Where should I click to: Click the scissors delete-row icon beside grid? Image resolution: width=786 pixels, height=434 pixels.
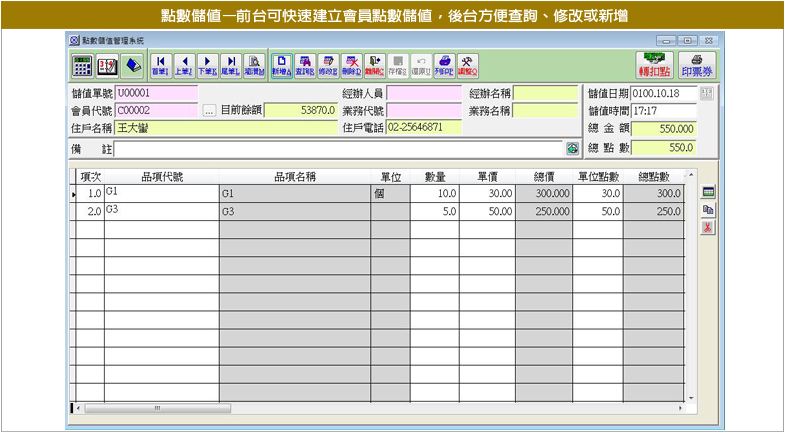coord(708,228)
